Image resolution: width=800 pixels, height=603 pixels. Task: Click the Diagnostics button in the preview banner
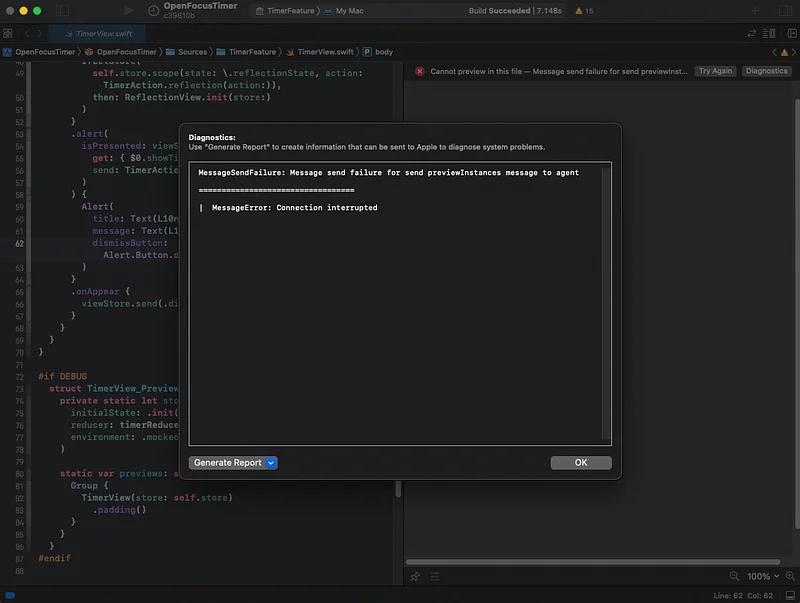(766, 71)
